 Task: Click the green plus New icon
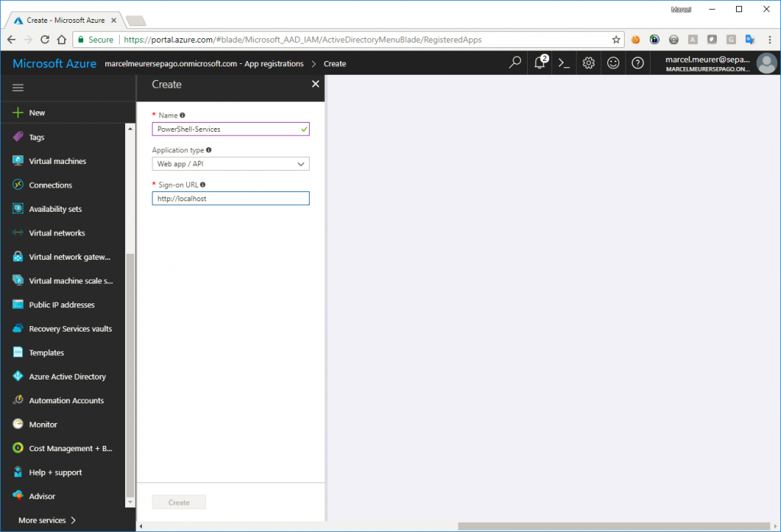[x=18, y=113]
